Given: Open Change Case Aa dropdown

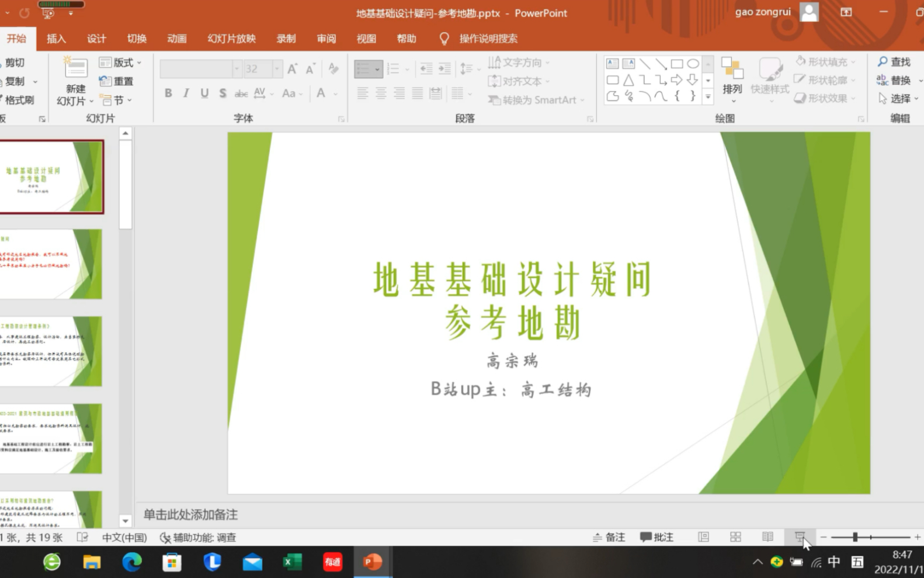Looking at the screenshot, I should [x=292, y=93].
